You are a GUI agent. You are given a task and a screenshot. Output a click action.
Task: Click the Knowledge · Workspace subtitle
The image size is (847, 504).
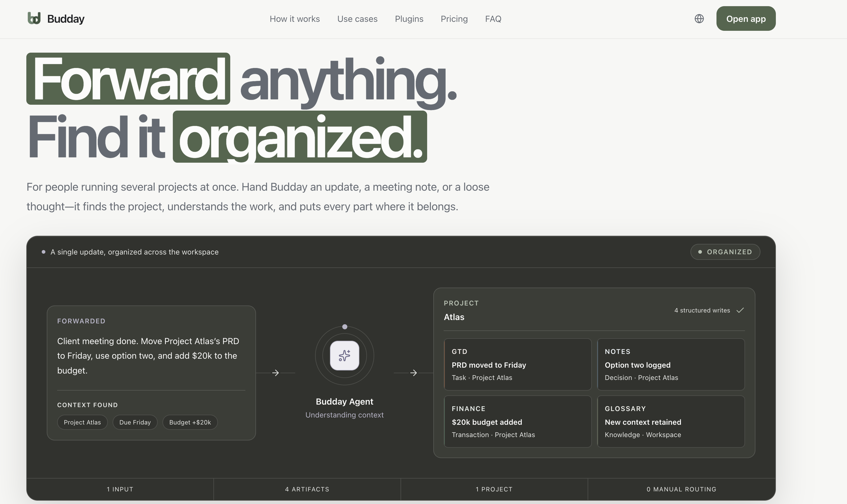(643, 435)
